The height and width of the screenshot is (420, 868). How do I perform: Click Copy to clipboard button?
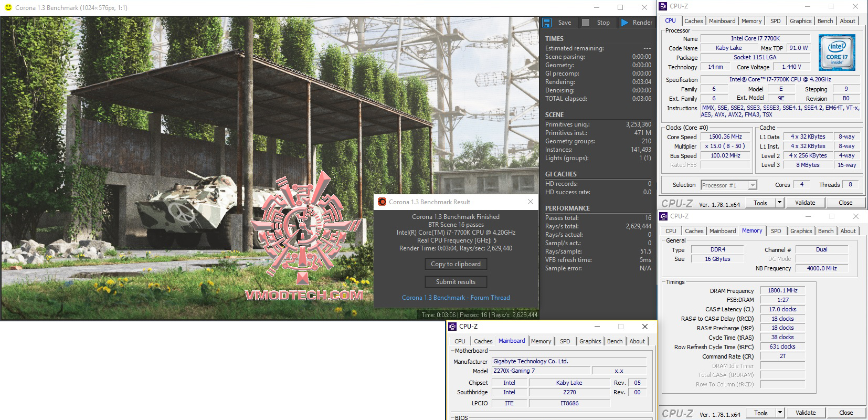click(456, 264)
